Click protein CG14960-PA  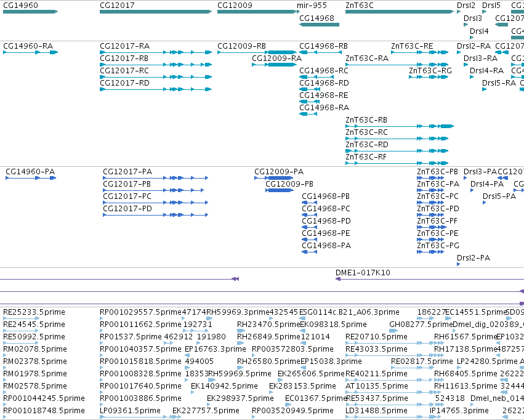tap(30, 171)
